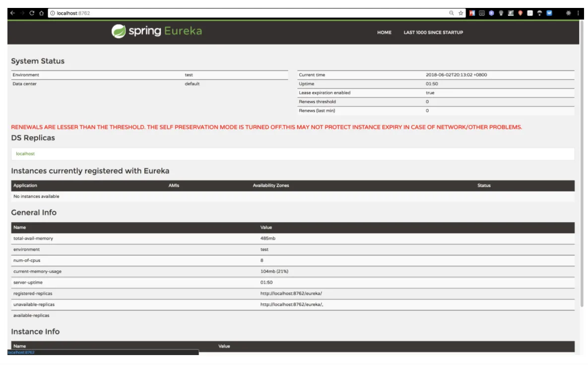Click the Lease expiration enabled true value
Image resolution: width=588 pixels, height=365 pixels.
click(x=430, y=93)
